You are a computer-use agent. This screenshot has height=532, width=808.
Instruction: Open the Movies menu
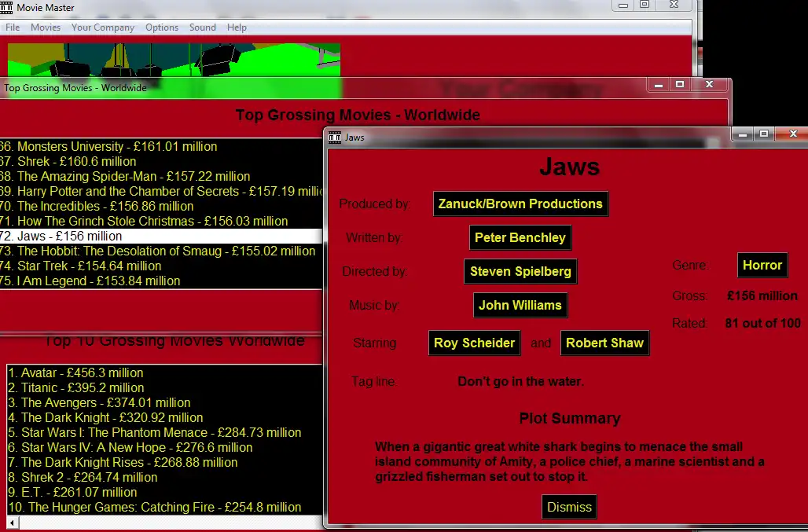click(x=46, y=28)
